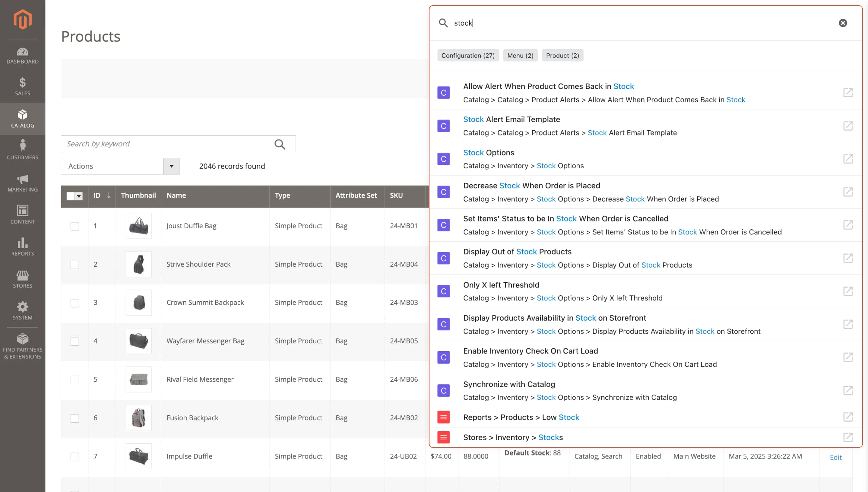Select all products with header checkbox
868x492 pixels.
[70, 196]
